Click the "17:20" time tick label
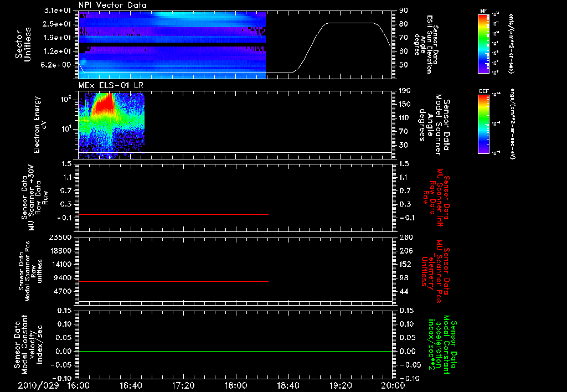This screenshot has width=567, height=392. pos(183,385)
